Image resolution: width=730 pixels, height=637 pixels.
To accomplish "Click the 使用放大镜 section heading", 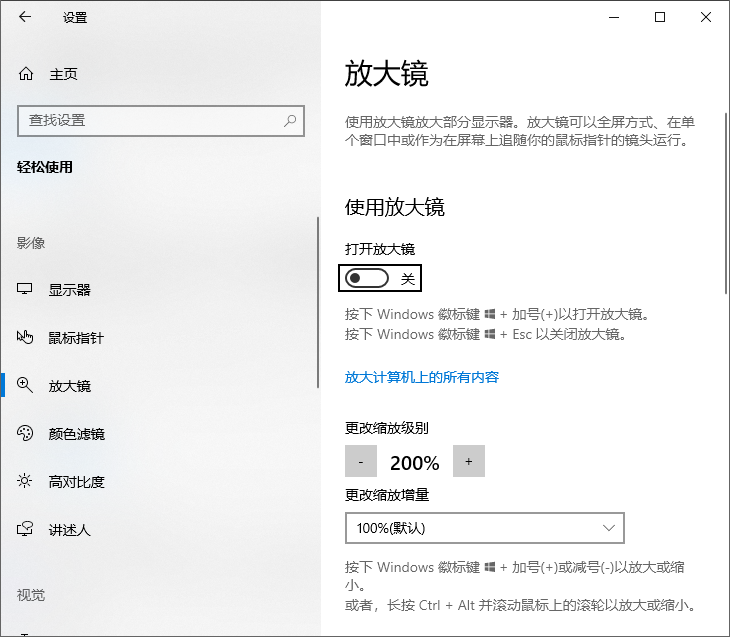I will (x=395, y=207).
